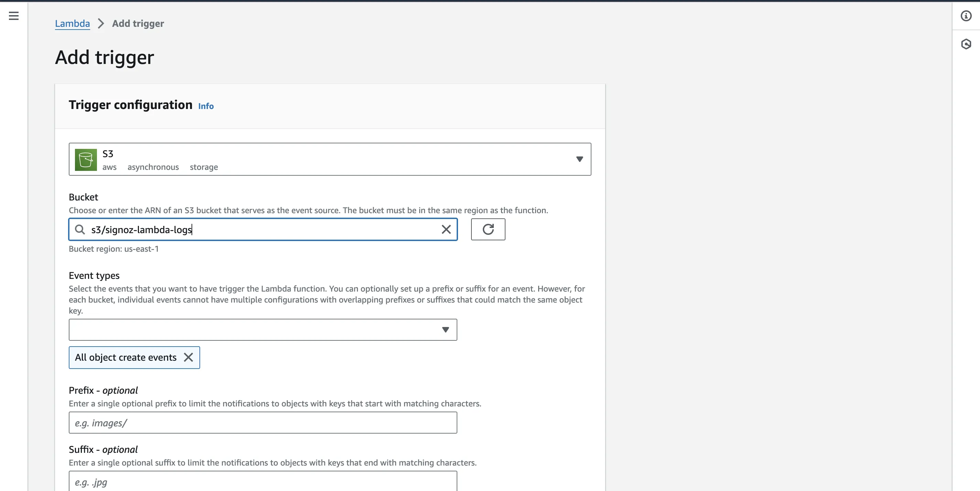Click the 'storage' tag text

204,167
